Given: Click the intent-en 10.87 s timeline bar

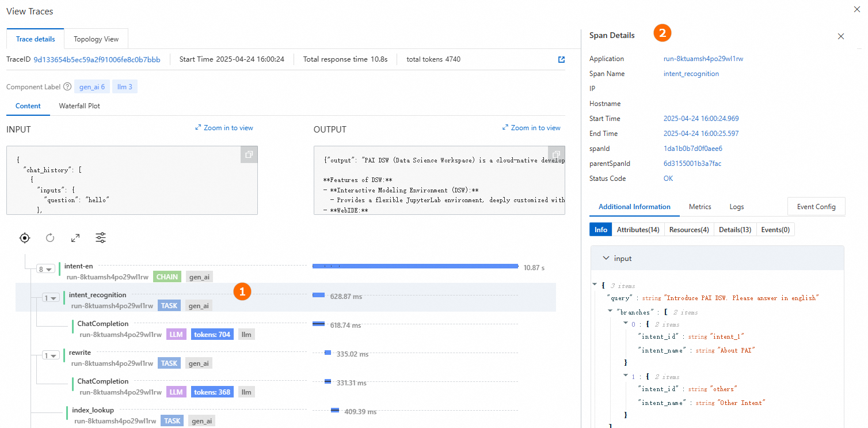Looking at the screenshot, I should (416, 266).
